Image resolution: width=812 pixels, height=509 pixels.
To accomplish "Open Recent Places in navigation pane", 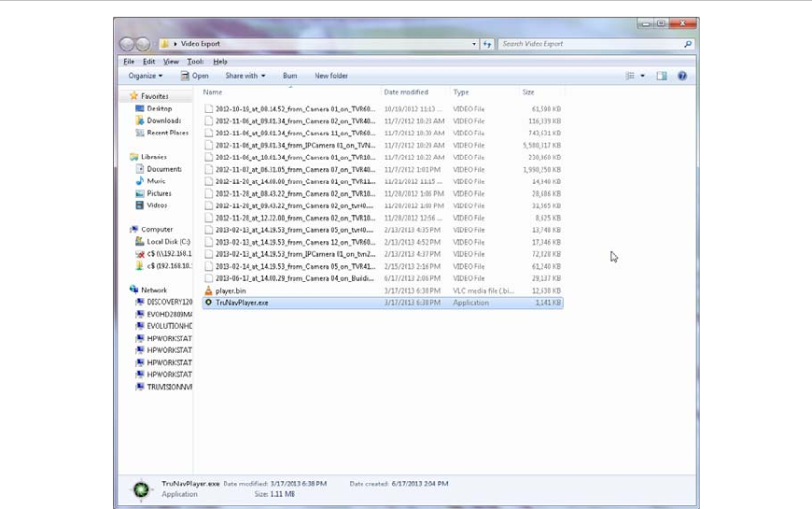I will [x=167, y=133].
